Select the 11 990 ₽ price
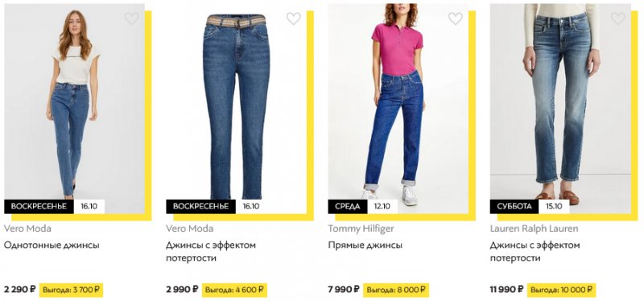 click(x=506, y=290)
